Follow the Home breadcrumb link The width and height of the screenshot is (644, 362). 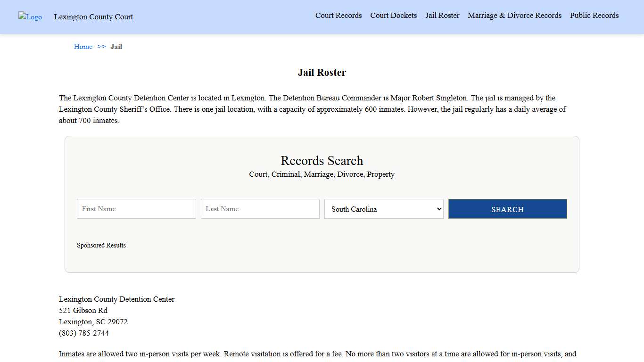[83, 46]
